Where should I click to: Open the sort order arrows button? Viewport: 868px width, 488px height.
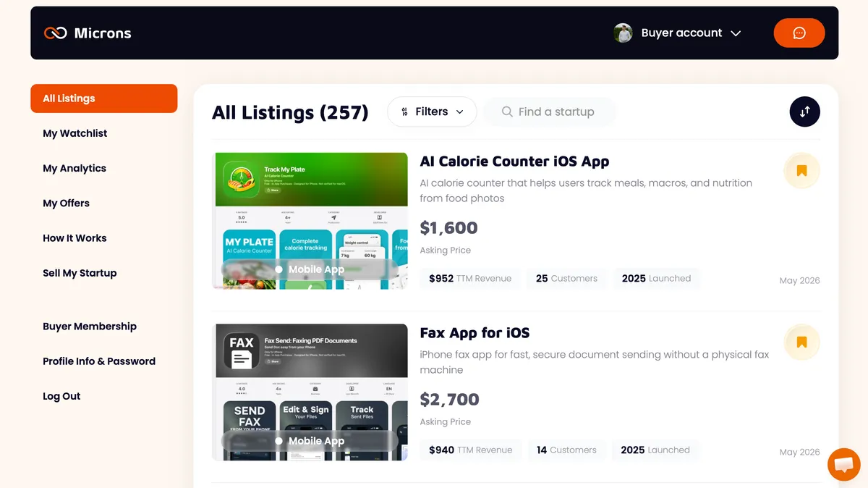805,112
